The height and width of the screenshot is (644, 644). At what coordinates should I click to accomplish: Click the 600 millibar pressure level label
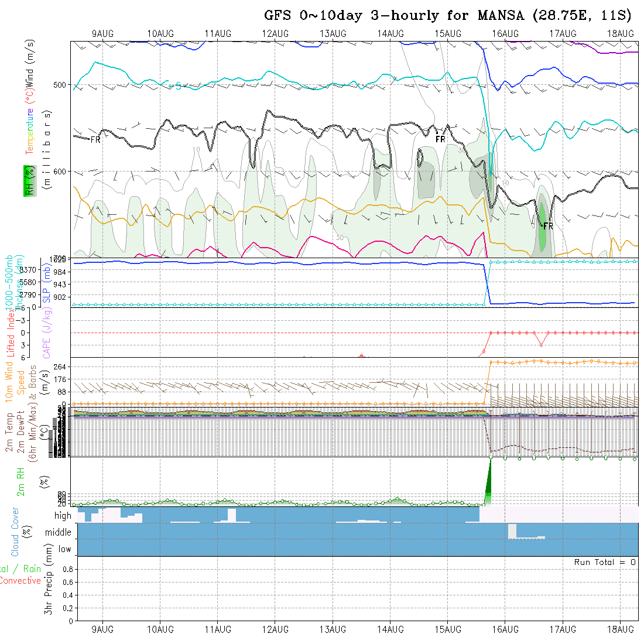pos(60,172)
